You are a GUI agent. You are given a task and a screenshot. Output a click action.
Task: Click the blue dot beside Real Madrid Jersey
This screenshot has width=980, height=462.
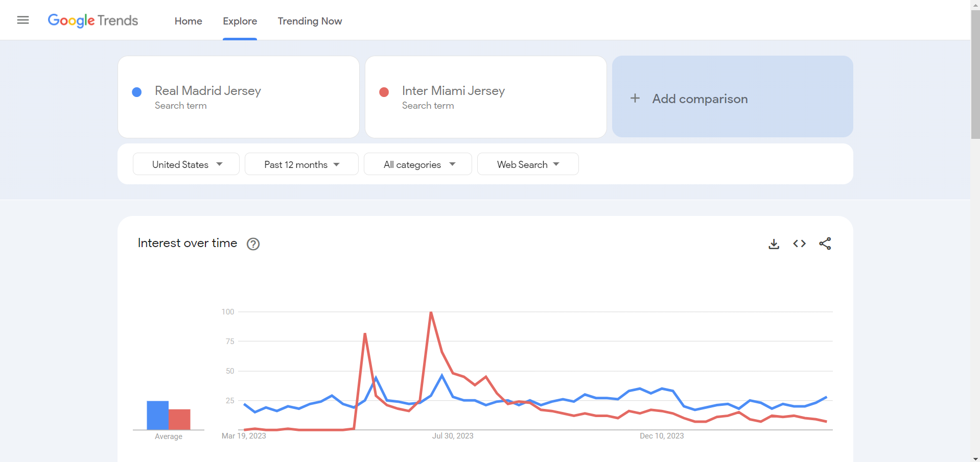click(x=137, y=92)
